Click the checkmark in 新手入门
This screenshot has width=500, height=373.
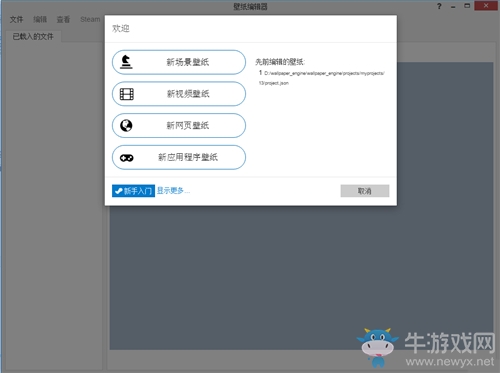tap(118, 191)
